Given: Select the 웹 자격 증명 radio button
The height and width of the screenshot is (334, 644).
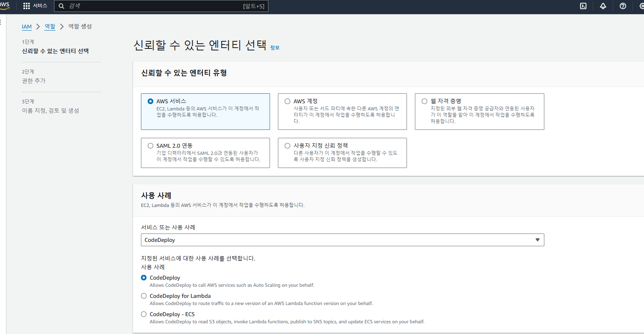Looking at the screenshot, I should click(424, 101).
